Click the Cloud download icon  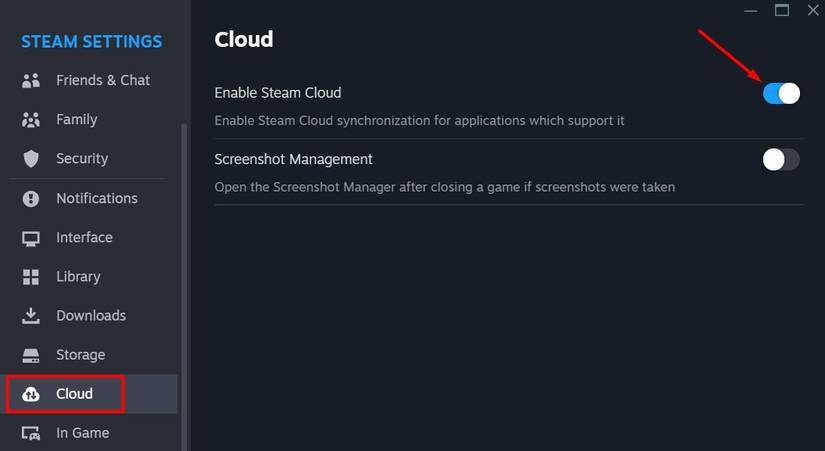pyautogui.click(x=31, y=394)
